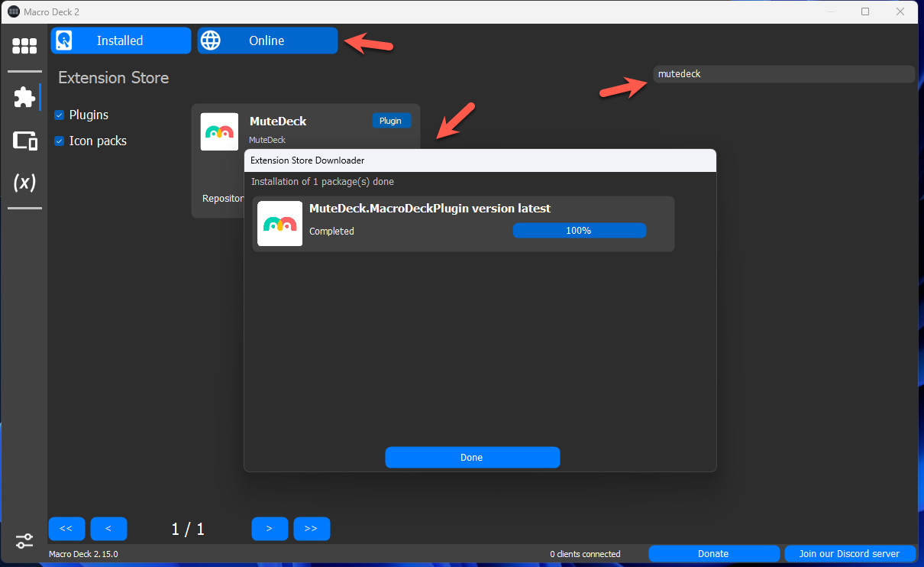Go to first page with << button

(66, 529)
